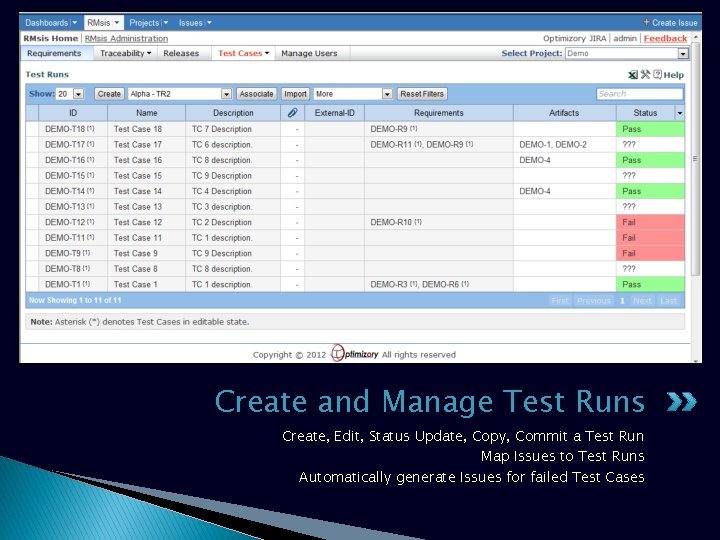Click the scroll-up arrow at top of page scrollbar
This screenshot has width=720, height=540.
coord(696,37)
